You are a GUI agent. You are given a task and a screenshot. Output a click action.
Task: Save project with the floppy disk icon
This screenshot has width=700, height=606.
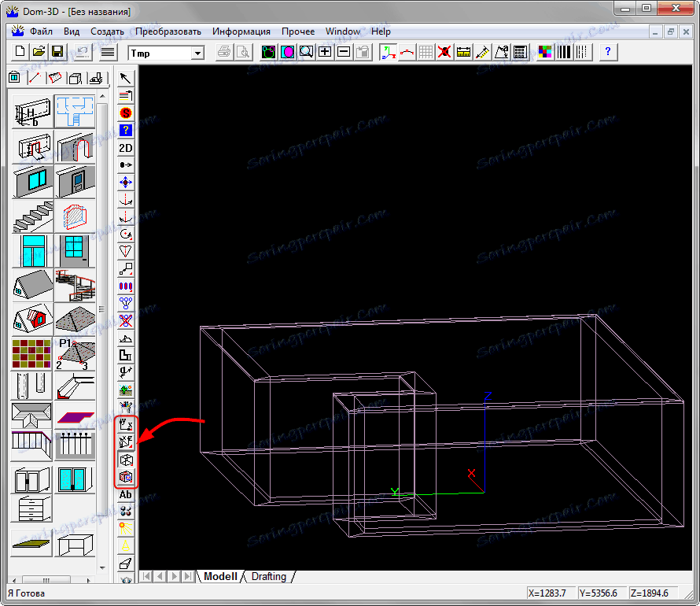[x=57, y=52]
